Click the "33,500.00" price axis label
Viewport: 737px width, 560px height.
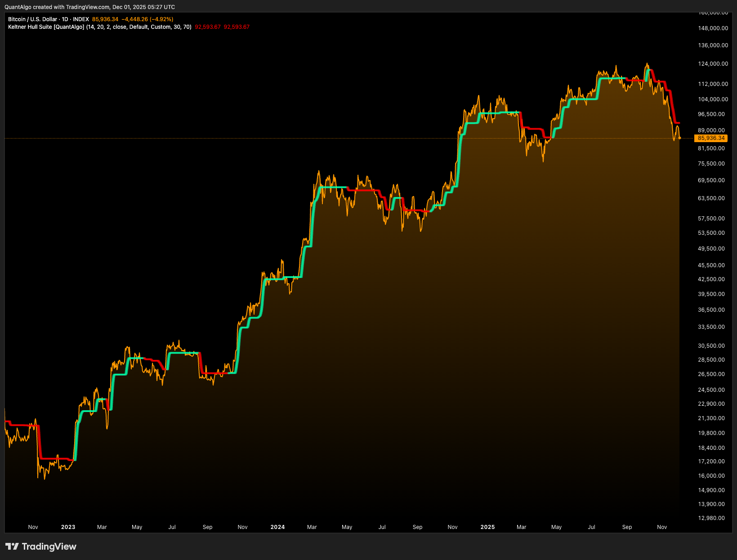tap(711, 327)
